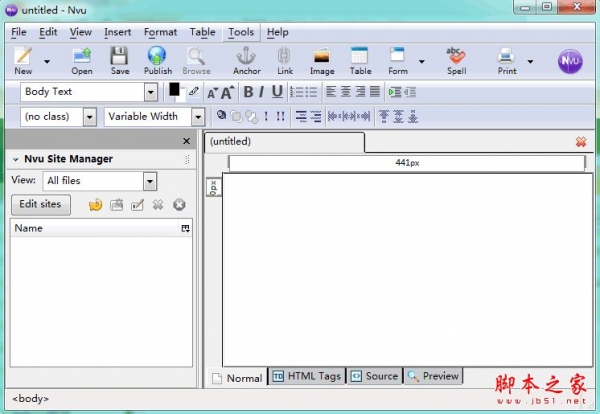Image resolution: width=600 pixels, height=414 pixels.
Task: Insert an Image
Action: coord(322,60)
